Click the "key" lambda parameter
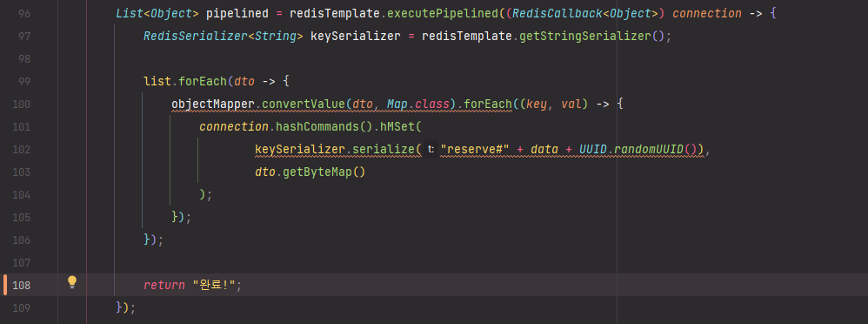This screenshot has height=324, width=868. pyautogui.click(x=537, y=105)
